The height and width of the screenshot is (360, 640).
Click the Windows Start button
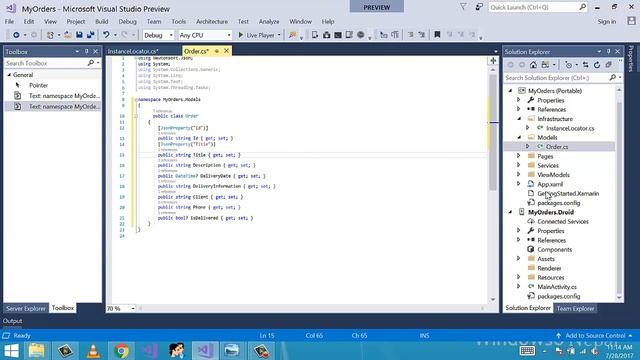(11, 351)
